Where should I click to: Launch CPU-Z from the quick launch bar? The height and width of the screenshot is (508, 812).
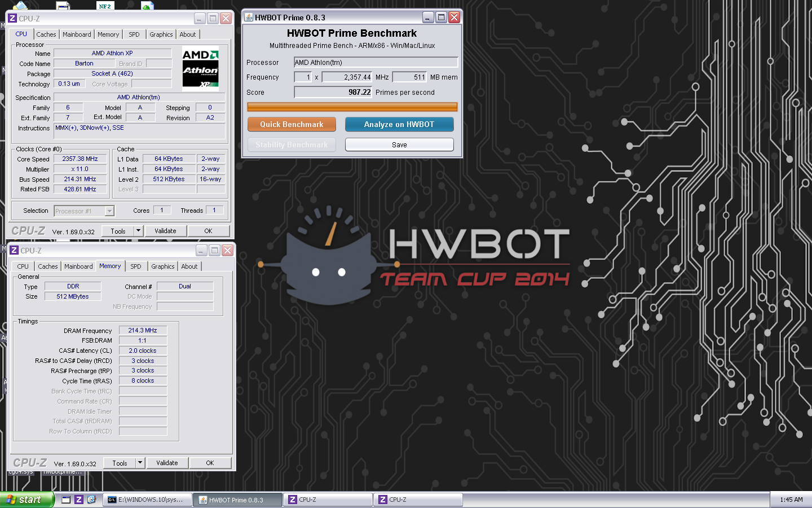[79, 500]
